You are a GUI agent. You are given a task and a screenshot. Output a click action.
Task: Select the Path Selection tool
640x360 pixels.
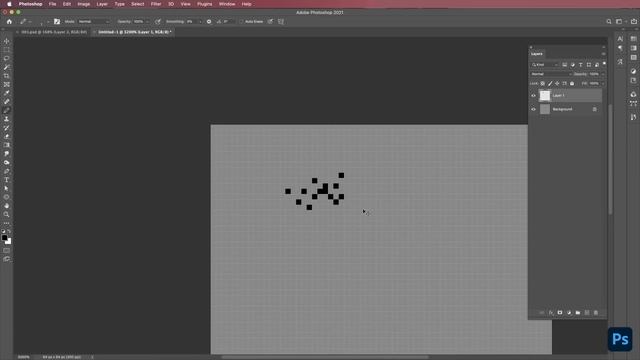click(x=7, y=188)
